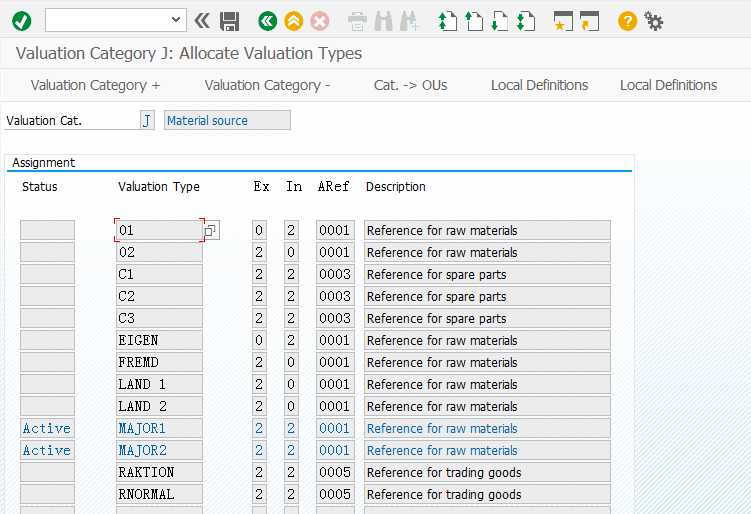Open search help beside valuation type 01
751x514 pixels.
(211, 230)
